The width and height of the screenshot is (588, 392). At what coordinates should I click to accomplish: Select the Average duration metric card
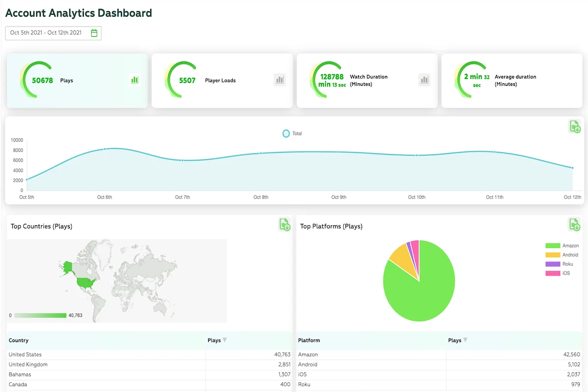point(512,81)
